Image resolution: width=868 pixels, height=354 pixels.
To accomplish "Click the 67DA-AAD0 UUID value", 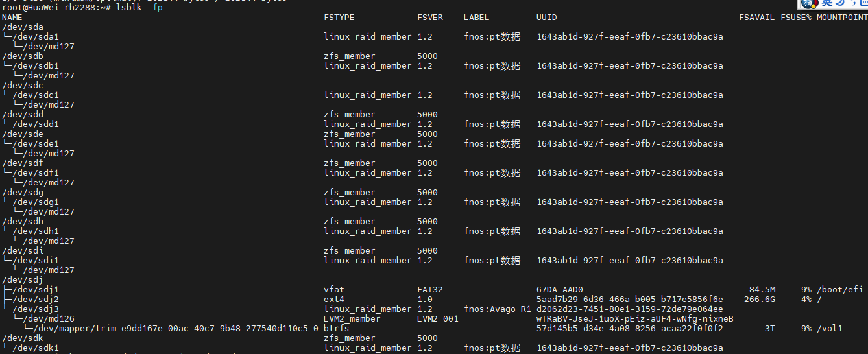I will tap(560, 290).
